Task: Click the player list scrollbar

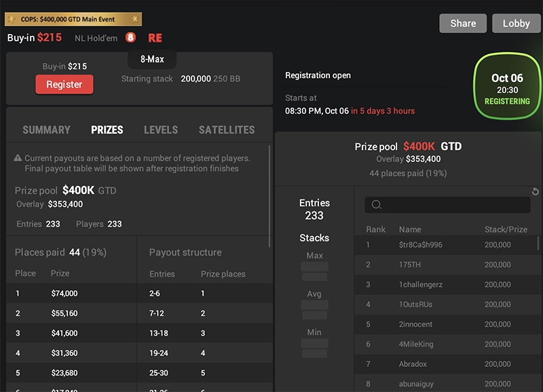Action: coord(539,243)
